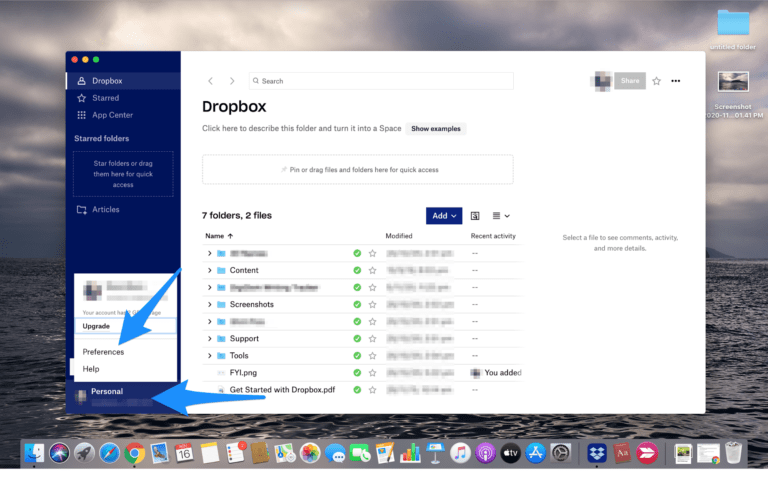Screen dimensions: 768x480
Task: Open System Preferences gear in the Dock
Action: [561, 453]
